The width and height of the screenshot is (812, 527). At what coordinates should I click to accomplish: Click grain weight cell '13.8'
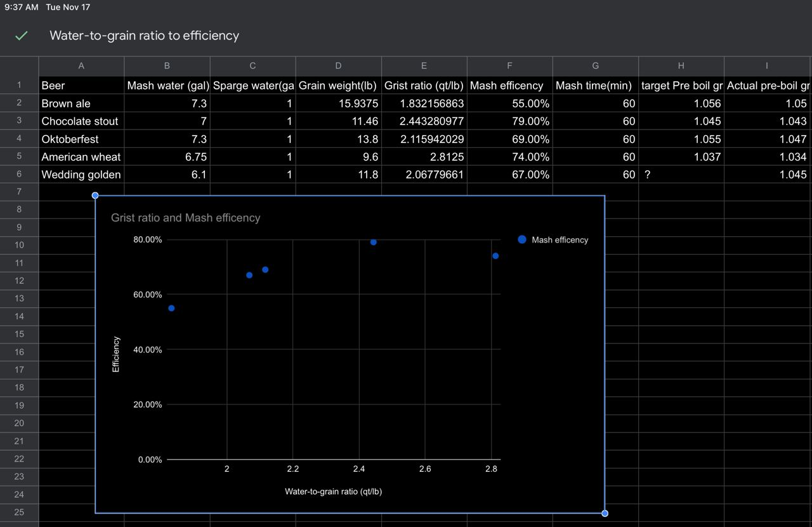338,138
